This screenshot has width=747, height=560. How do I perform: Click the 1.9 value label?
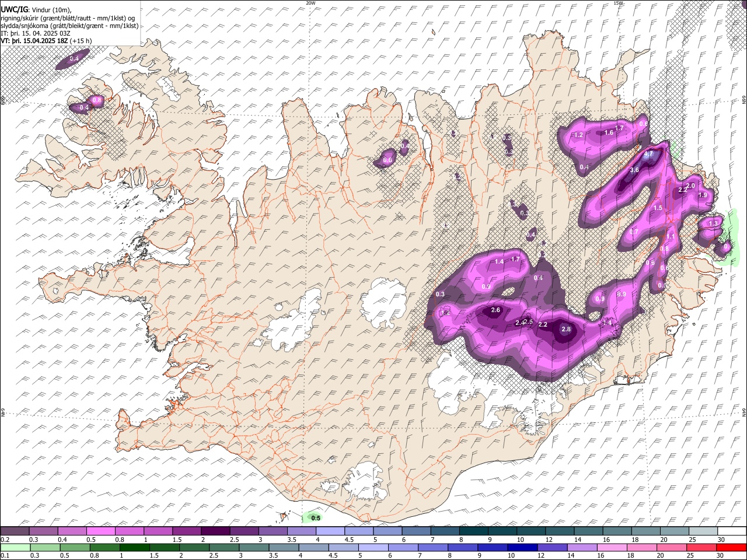click(x=703, y=195)
